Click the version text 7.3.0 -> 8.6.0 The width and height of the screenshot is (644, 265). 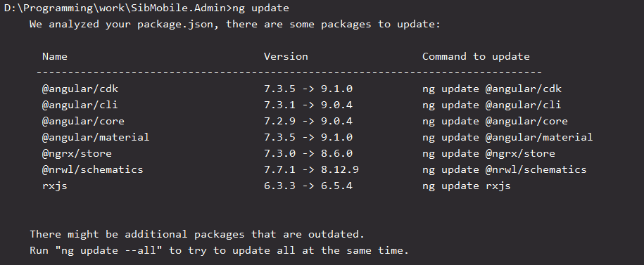(308, 153)
